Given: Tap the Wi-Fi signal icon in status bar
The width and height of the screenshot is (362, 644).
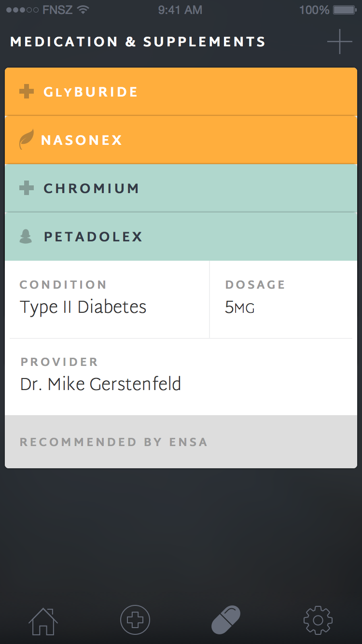Looking at the screenshot, I should [84, 10].
